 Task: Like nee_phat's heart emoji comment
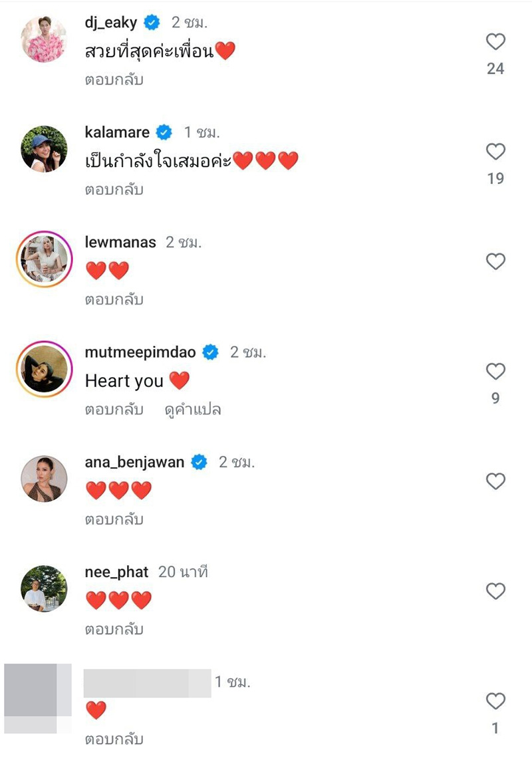click(x=495, y=589)
